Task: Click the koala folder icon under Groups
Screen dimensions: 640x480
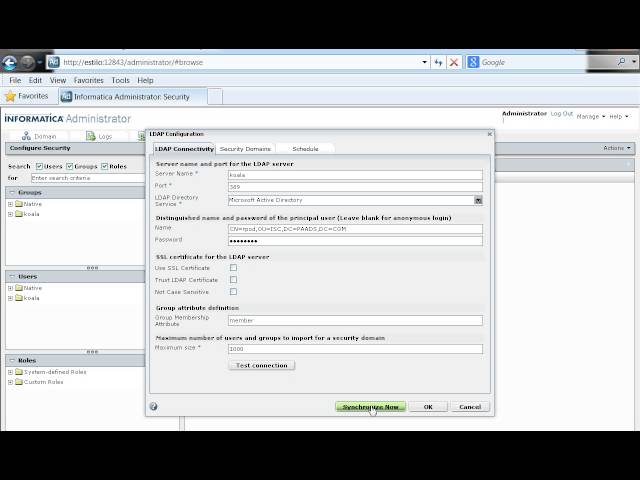Action: [x=19, y=214]
